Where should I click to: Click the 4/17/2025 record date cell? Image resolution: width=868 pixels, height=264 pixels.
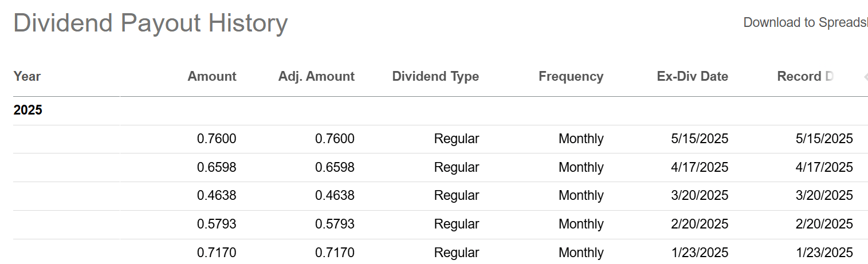pos(824,167)
